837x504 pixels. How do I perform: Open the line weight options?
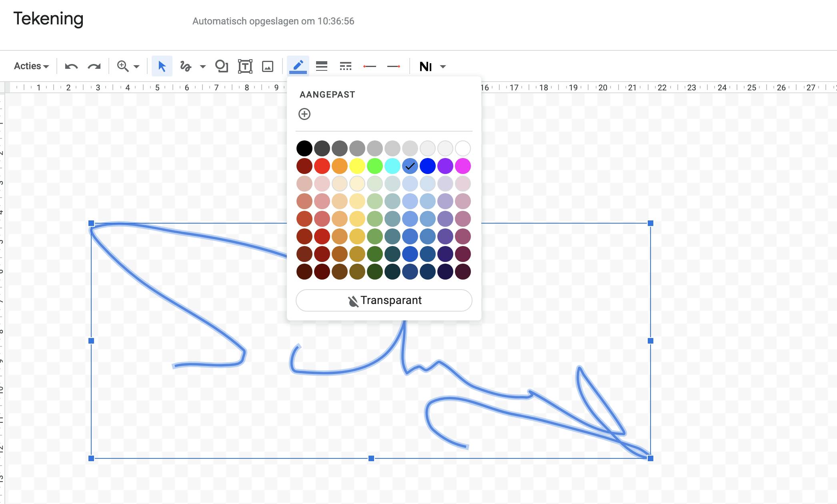(x=321, y=66)
